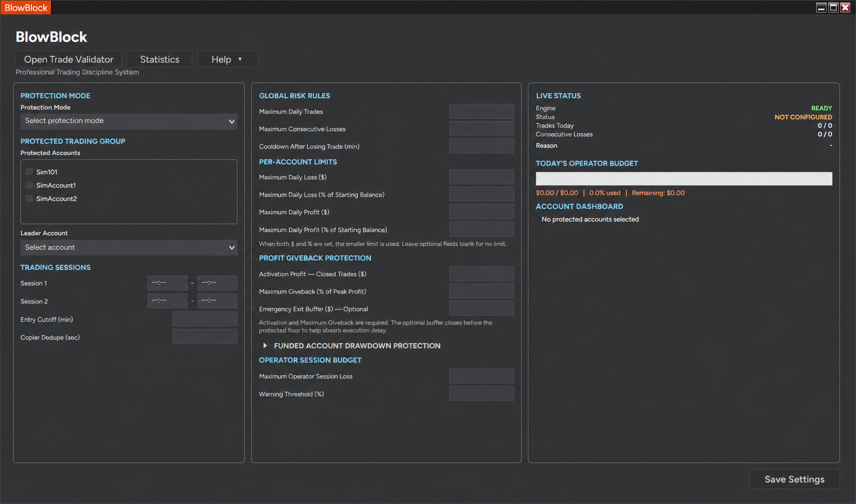Click Session 1 end time field
The height and width of the screenshot is (504, 856).
pyautogui.click(x=217, y=283)
